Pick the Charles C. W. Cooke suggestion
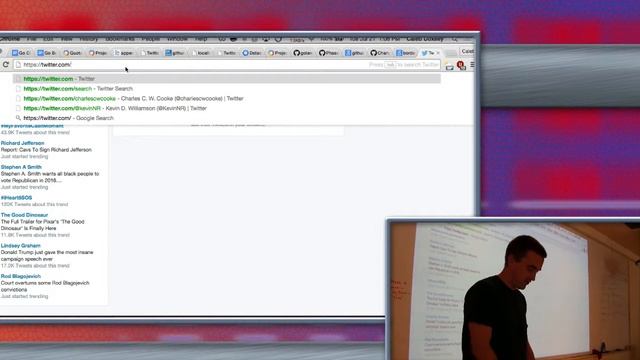The image size is (640, 360). (x=227, y=98)
